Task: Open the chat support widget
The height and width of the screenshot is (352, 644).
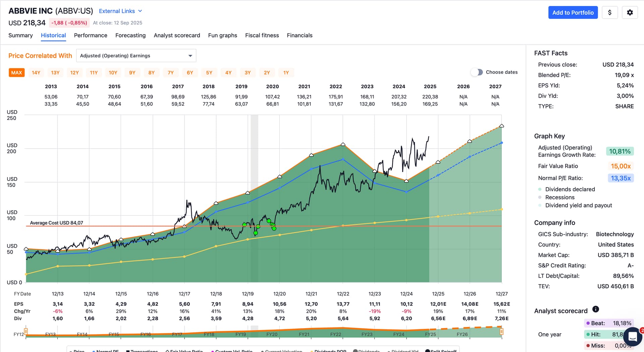Action: point(633,336)
